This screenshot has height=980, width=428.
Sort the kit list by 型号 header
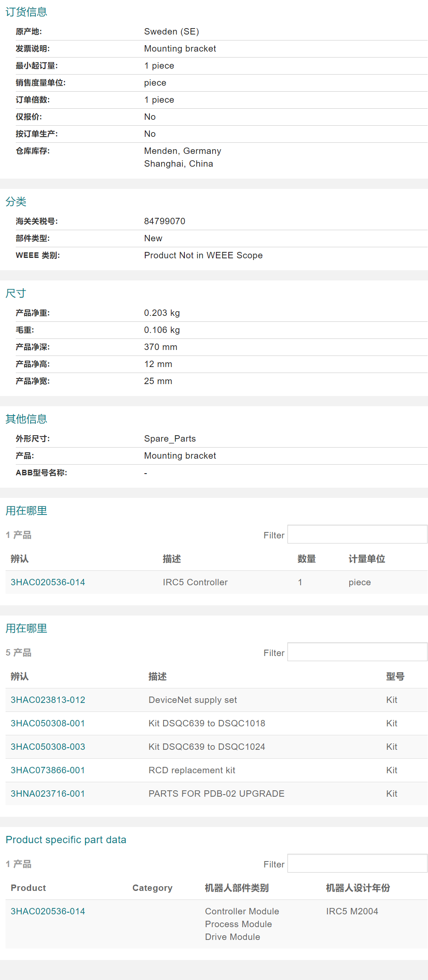[x=395, y=676]
